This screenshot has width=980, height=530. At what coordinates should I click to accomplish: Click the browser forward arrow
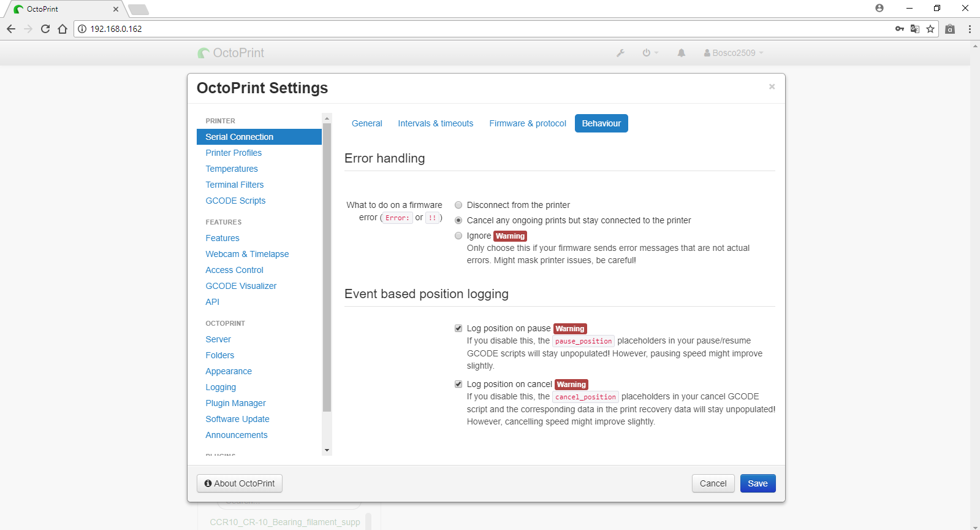28,29
